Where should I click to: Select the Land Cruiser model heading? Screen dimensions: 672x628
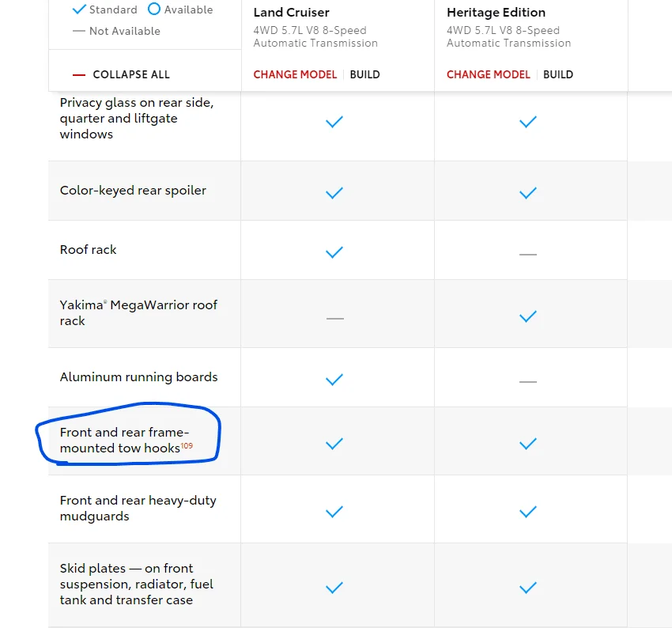(x=292, y=13)
